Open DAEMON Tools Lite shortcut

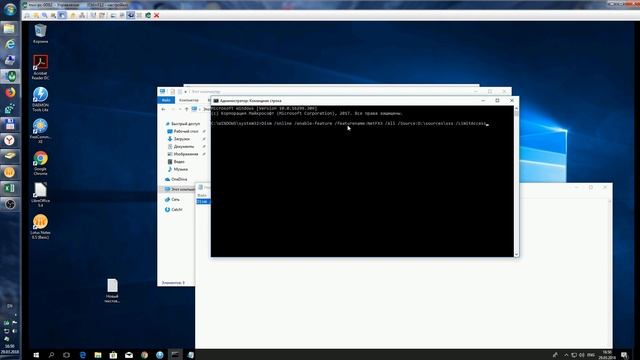(40, 99)
